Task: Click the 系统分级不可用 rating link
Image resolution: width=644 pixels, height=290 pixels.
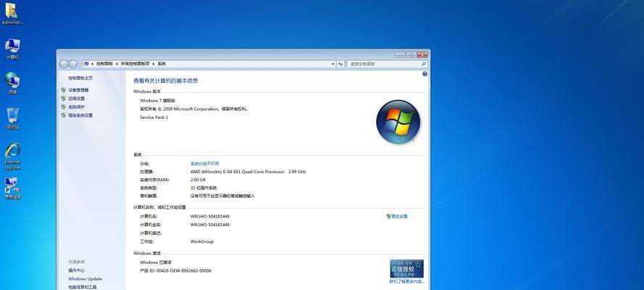Action: click(x=204, y=163)
